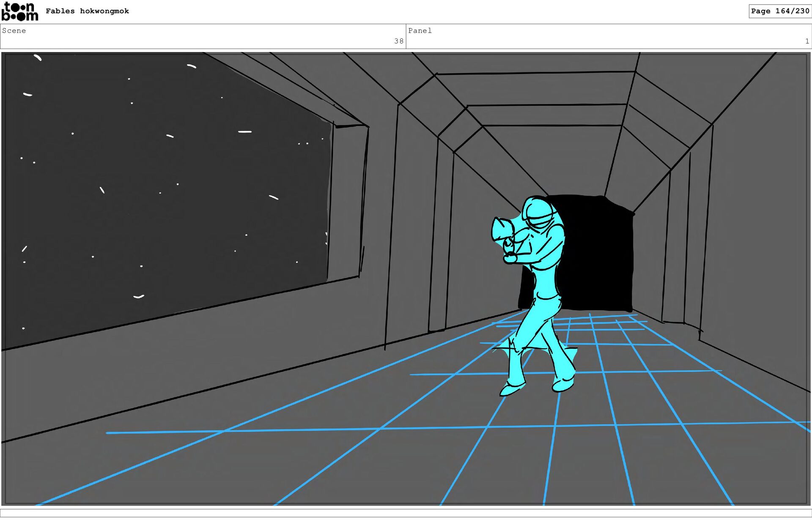Click the Scene header label
Viewport: 812px width, 525px height.
pos(14,30)
